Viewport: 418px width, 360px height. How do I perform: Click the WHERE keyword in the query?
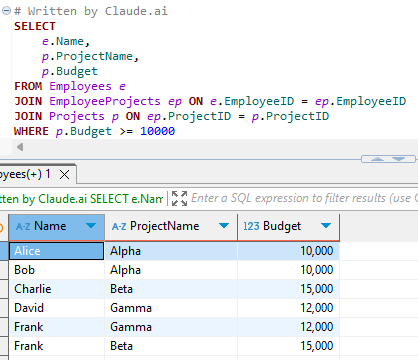[x=31, y=131]
